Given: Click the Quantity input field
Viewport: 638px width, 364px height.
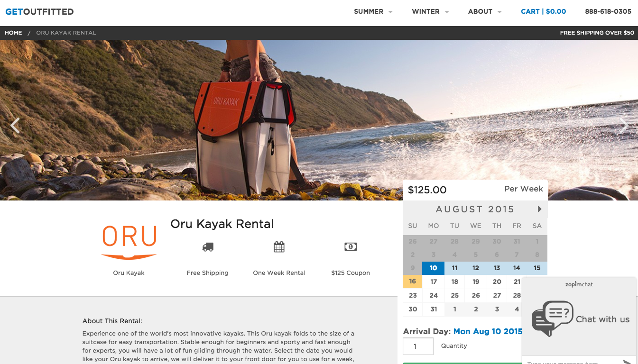Looking at the screenshot, I should [418, 346].
